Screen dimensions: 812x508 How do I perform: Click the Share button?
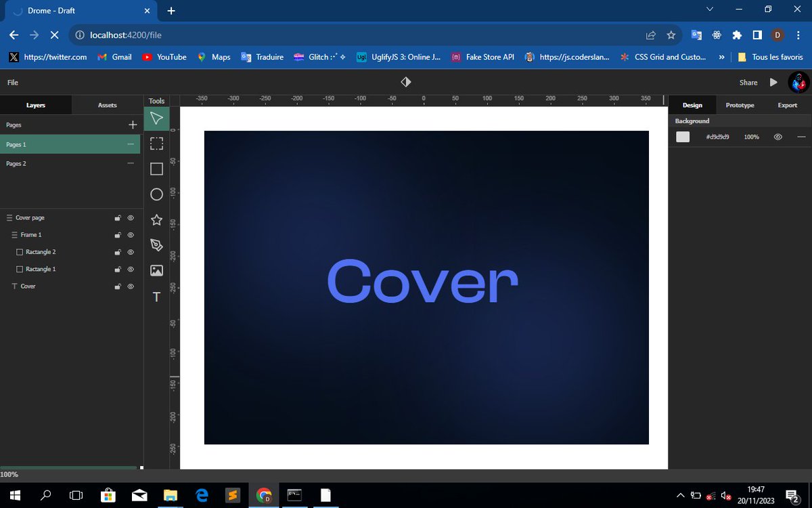(x=748, y=82)
